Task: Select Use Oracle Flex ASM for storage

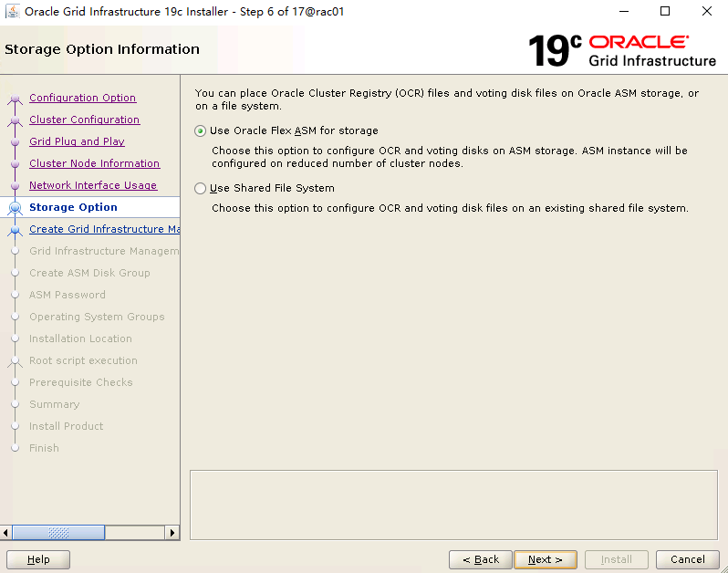Action: 200,131
